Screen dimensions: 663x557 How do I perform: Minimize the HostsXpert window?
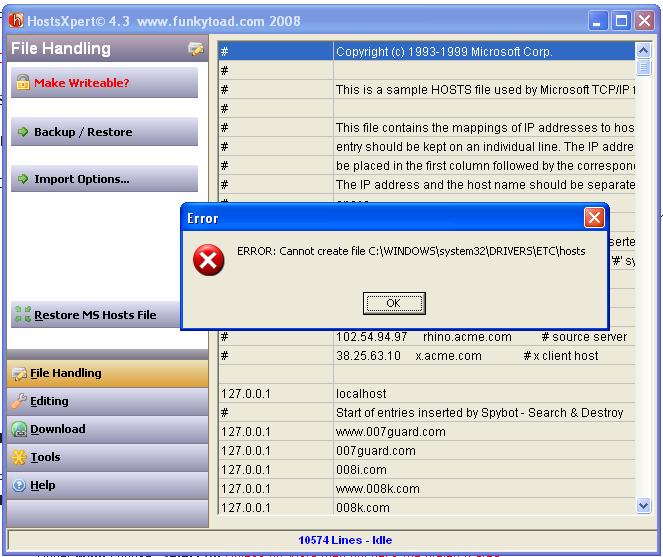pyautogui.click(x=598, y=20)
